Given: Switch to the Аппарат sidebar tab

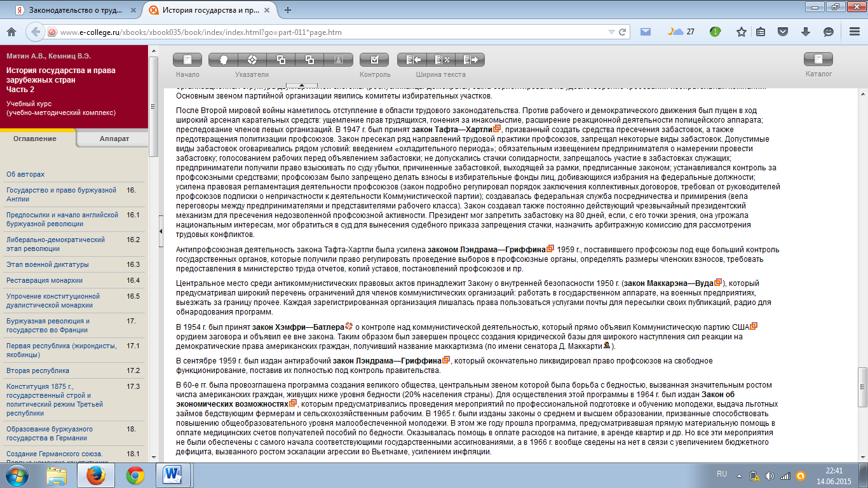Looking at the screenshot, I should (x=114, y=139).
